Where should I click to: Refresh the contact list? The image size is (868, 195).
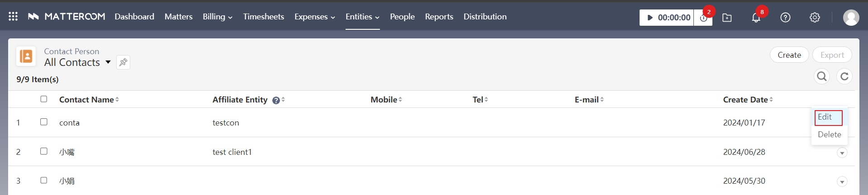coord(844,76)
